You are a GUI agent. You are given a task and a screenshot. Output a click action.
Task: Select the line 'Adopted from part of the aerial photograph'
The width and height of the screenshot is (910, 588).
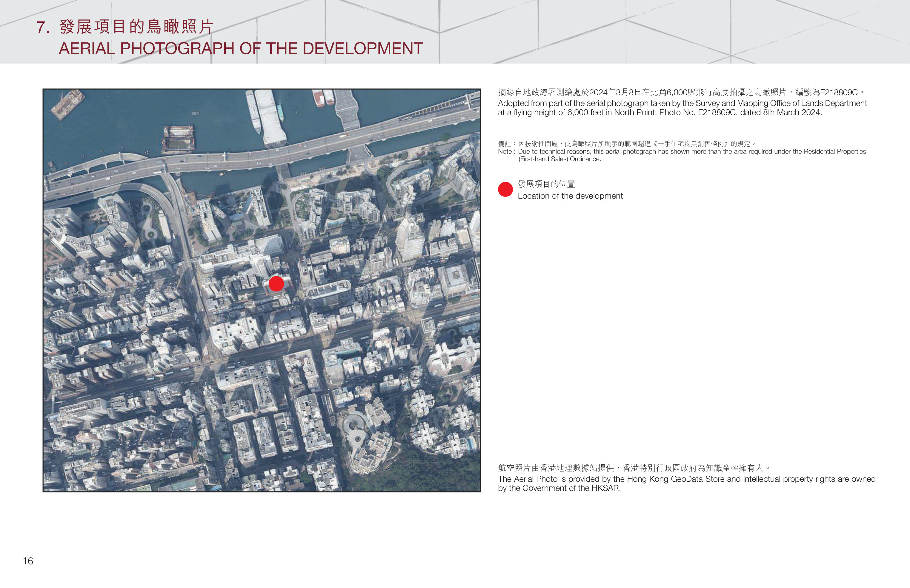[682, 103]
